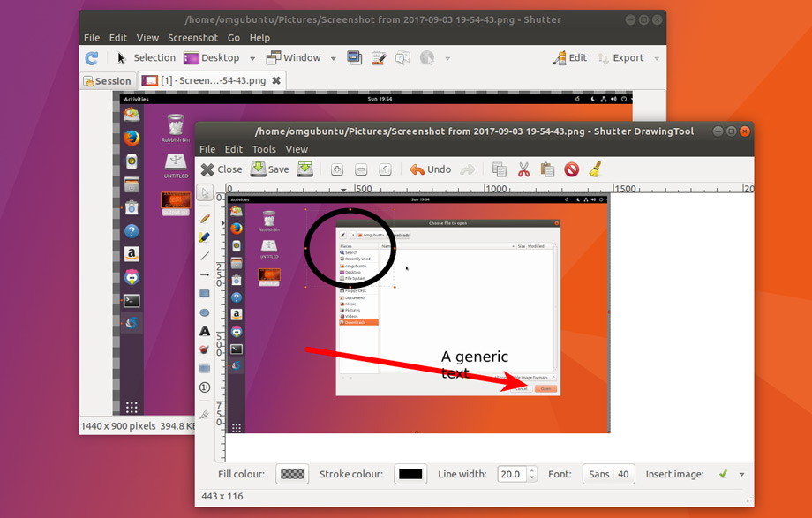Click the red delete icon
Image resolution: width=812 pixels, height=518 pixels.
(571, 169)
